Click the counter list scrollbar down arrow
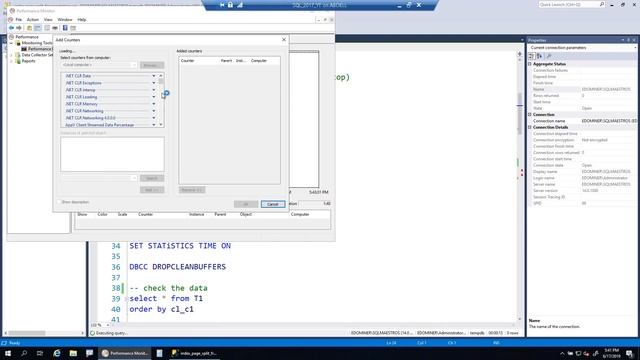The width and height of the screenshot is (640, 360). (x=161, y=124)
